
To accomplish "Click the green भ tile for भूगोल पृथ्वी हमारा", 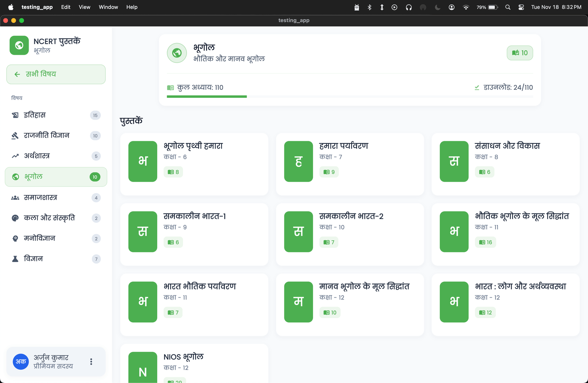I will (143, 161).
